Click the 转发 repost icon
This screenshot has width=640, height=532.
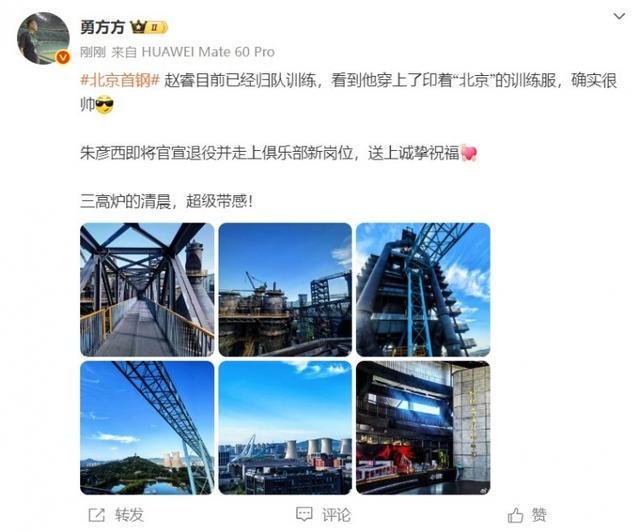tap(97, 515)
